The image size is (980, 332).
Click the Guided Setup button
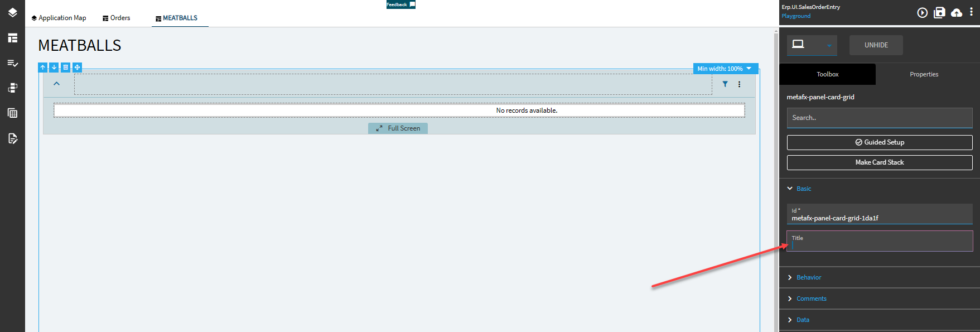coord(880,142)
